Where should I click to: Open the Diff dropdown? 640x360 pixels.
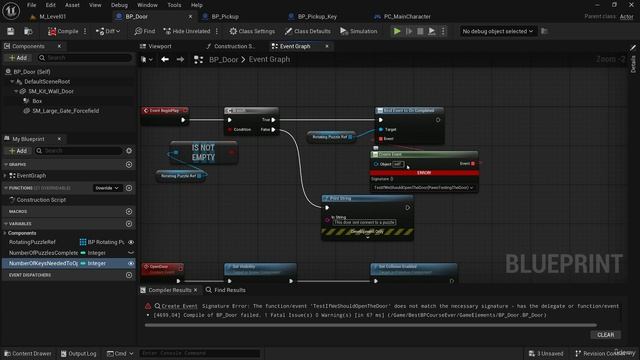click(x=108, y=31)
